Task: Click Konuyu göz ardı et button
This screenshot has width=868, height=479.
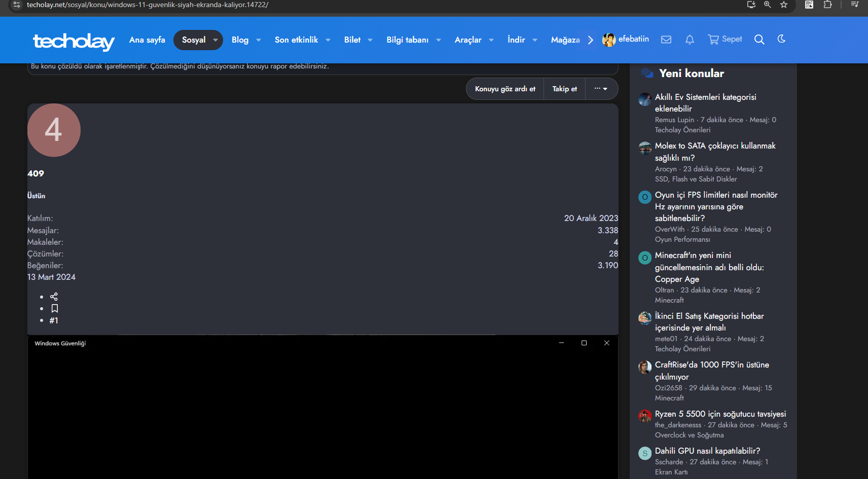Action: point(505,89)
